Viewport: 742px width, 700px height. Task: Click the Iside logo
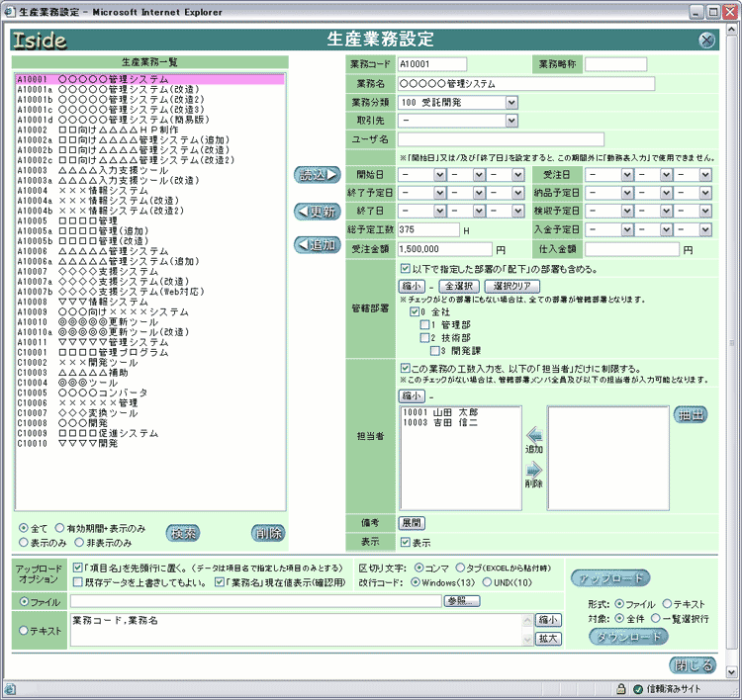[40, 41]
